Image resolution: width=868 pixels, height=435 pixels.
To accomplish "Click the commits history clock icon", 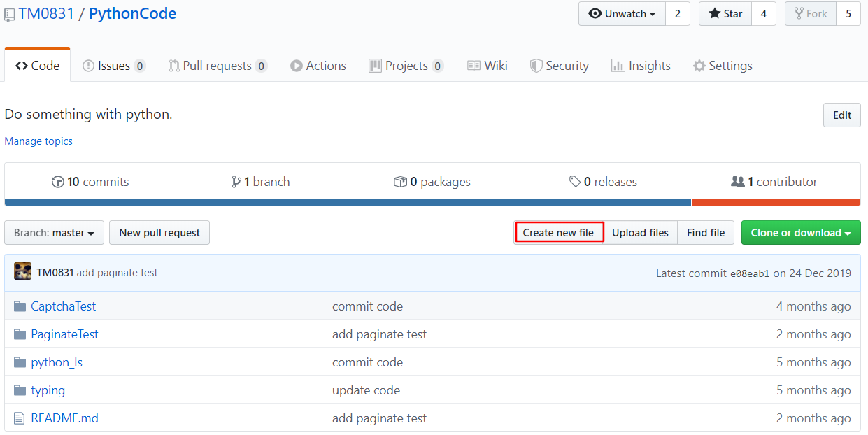I will coord(57,182).
